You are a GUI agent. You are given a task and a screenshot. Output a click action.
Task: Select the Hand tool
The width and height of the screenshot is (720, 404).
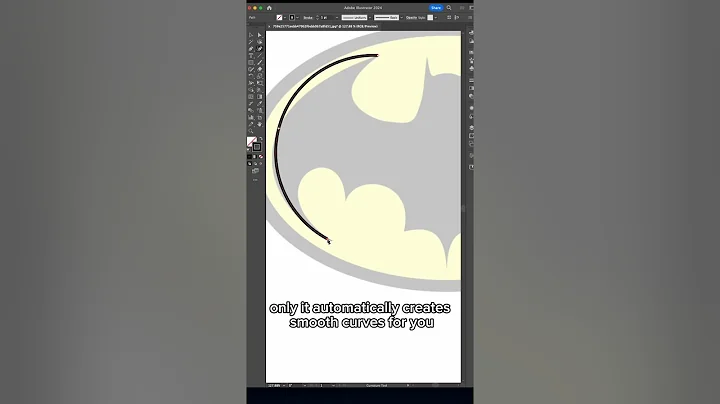pos(259,124)
